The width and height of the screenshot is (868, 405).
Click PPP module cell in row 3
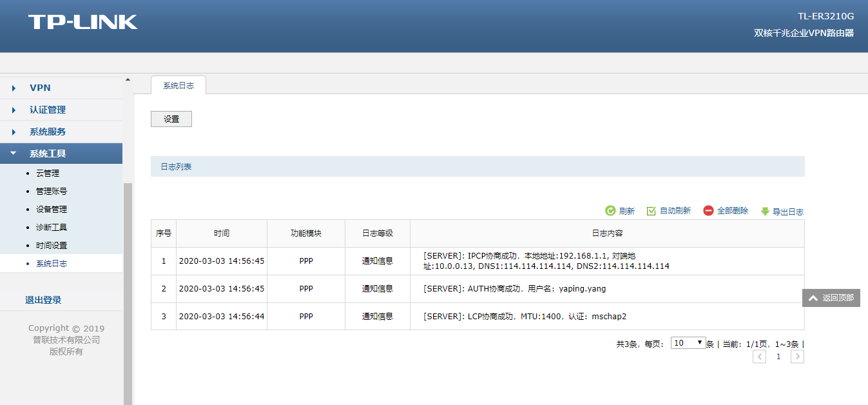click(x=306, y=317)
